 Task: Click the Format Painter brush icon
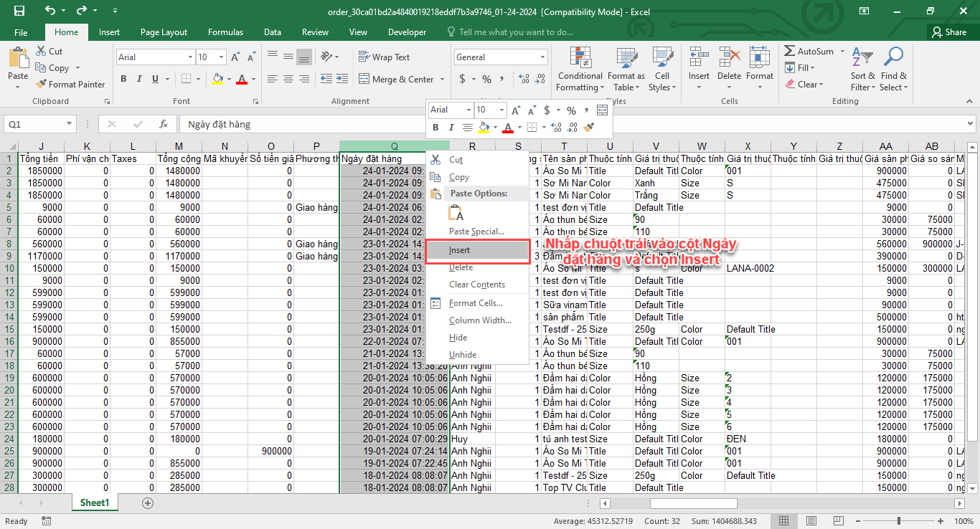point(41,85)
